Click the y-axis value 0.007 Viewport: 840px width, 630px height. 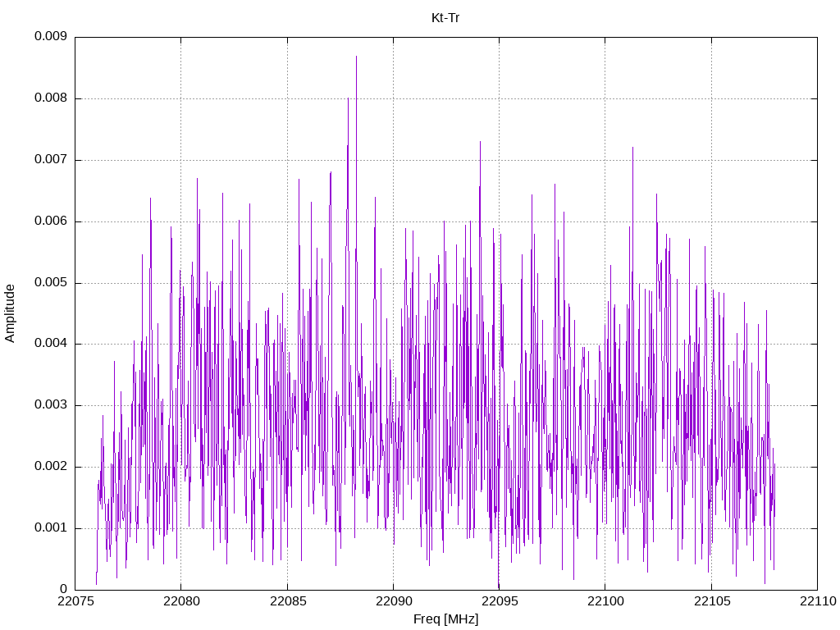(x=51, y=159)
